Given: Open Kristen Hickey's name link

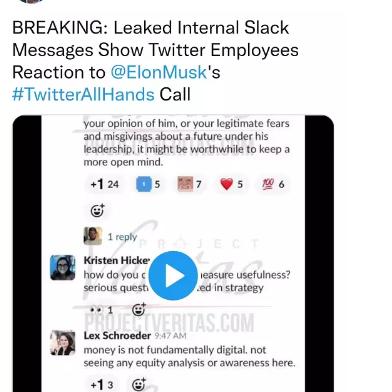Looking at the screenshot, I should coord(117,260).
